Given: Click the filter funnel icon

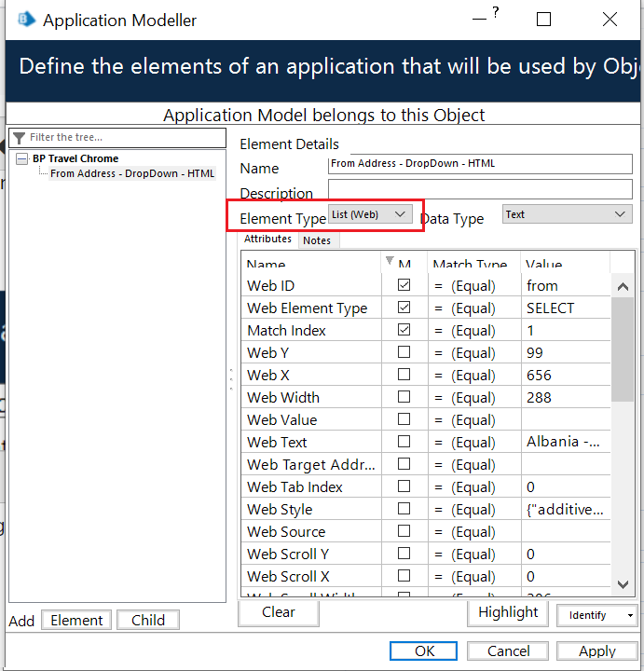Looking at the screenshot, I should 20,138.
